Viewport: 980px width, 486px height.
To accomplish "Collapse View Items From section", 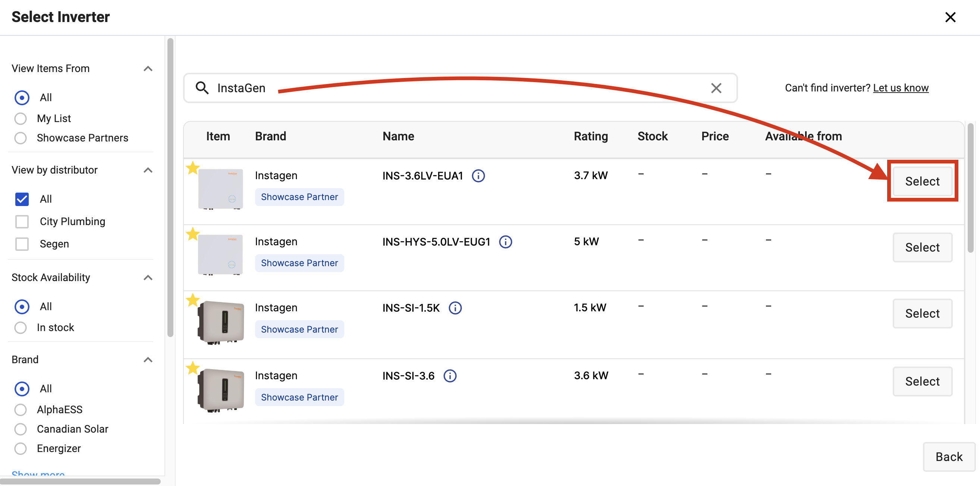I will pyautogui.click(x=148, y=69).
